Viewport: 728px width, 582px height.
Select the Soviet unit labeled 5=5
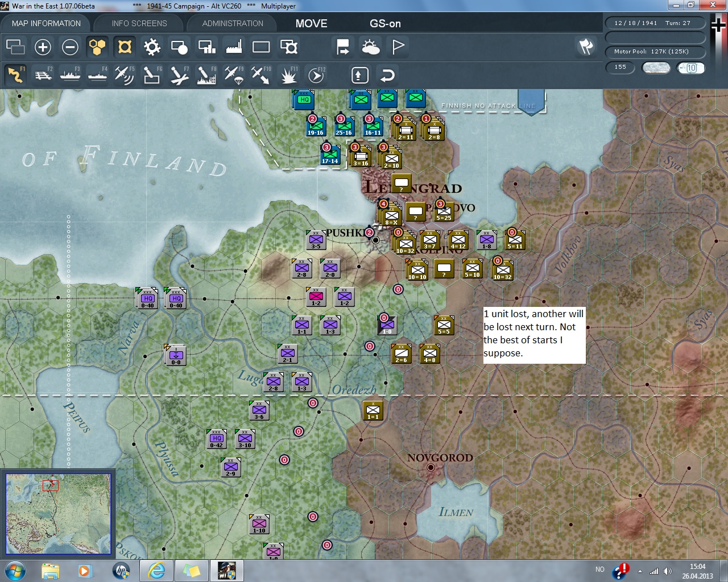pos(444,325)
